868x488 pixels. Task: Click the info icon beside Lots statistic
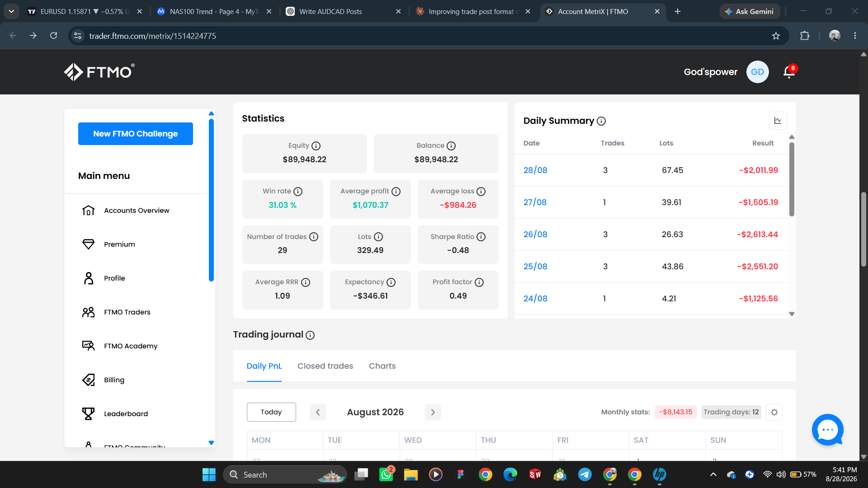point(378,237)
